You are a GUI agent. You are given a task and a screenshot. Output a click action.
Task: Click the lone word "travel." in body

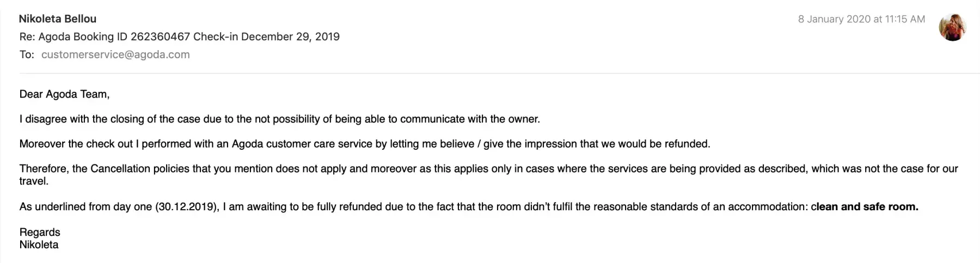point(34,181)
